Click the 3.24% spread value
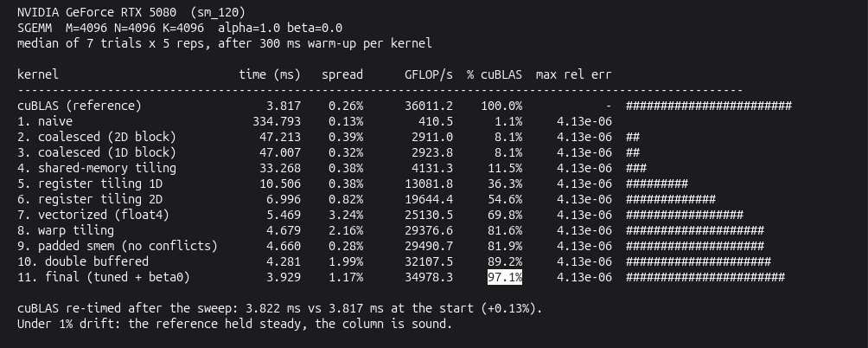Viewport: 868px width, 348px height. [346, 215]
